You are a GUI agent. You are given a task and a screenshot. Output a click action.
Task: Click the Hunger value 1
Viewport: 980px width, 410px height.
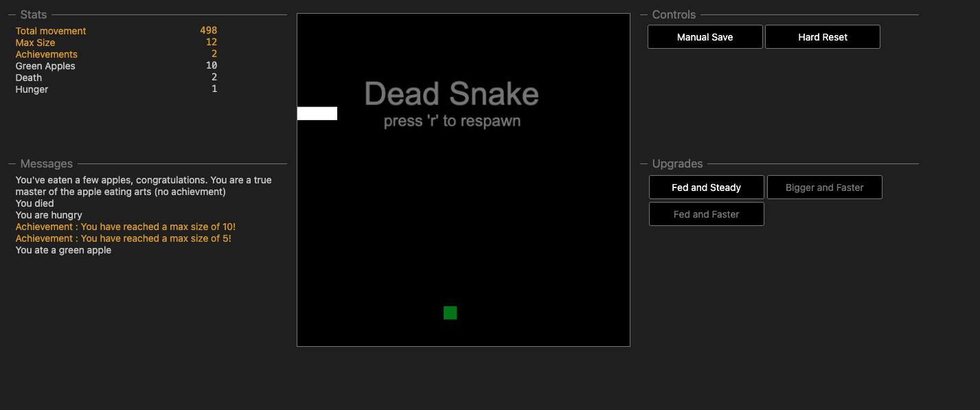[x=214, y=89]
